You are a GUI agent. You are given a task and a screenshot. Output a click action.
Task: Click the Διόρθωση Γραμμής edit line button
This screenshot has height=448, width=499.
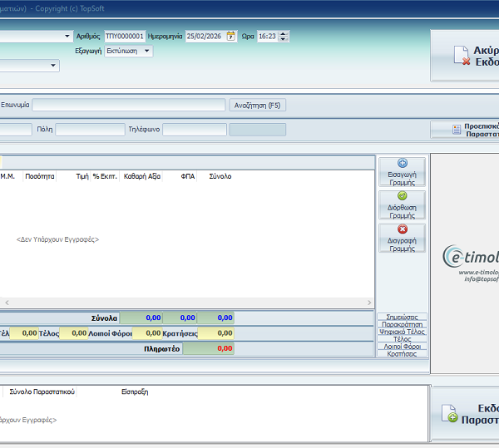pos(402,204)
